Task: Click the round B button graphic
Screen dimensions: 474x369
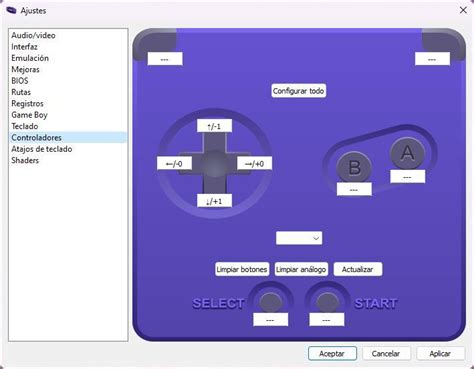Action: click(354, 167)
